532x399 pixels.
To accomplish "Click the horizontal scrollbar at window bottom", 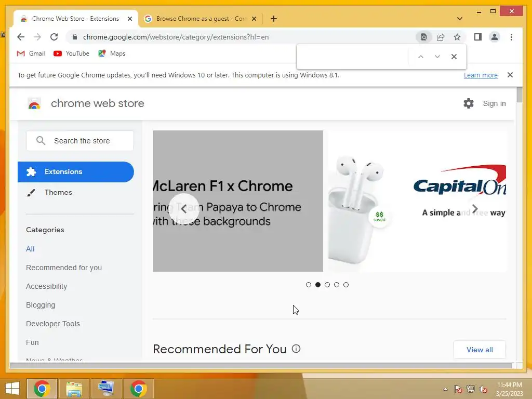I will 261,365.
